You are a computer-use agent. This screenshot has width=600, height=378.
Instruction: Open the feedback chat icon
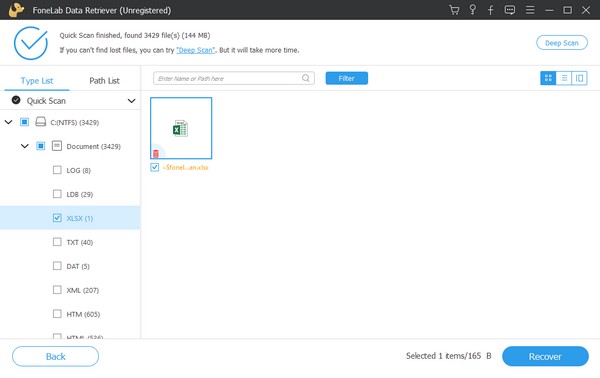[x=510, y=10]
